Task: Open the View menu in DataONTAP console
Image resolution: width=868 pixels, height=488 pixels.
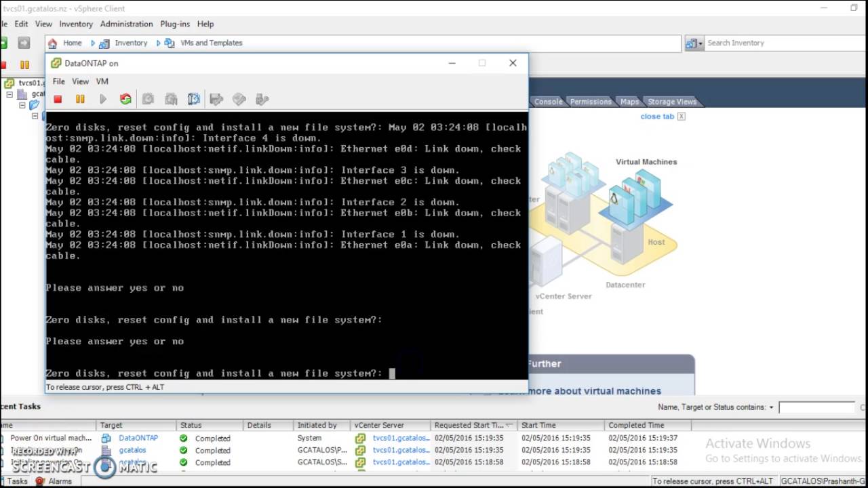Action: 80,81
